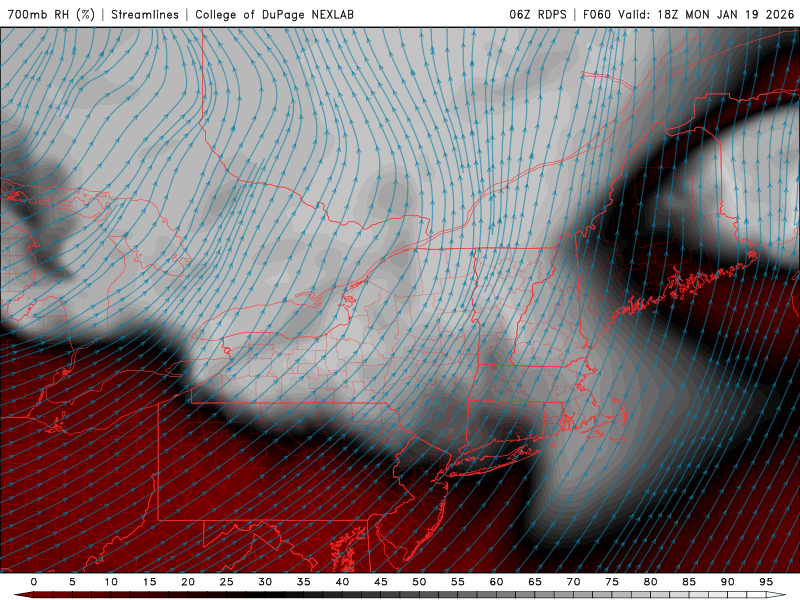Screen dimensions: 800x600
Task: Click the '20' colorbar scale label
Action: [188, 582]
